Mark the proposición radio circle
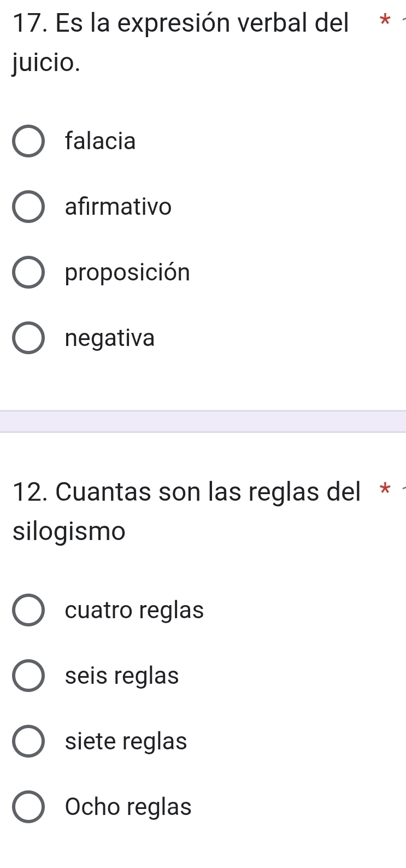 pyautogui.click(x=28, y=273)
